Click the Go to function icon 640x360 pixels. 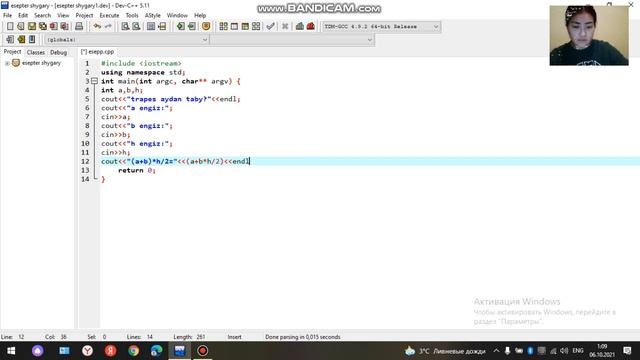click(x=151, y=27)
